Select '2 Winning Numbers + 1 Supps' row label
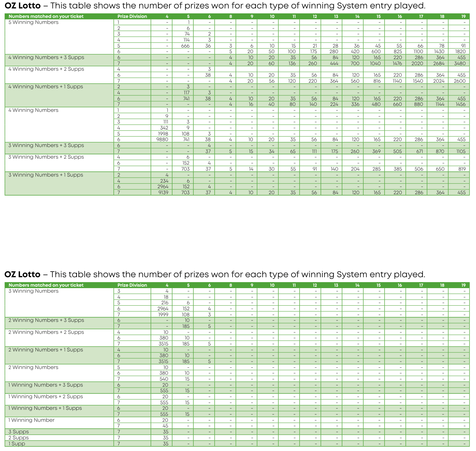The height and width of the screenshot is (451, 476). pos(46,350)
